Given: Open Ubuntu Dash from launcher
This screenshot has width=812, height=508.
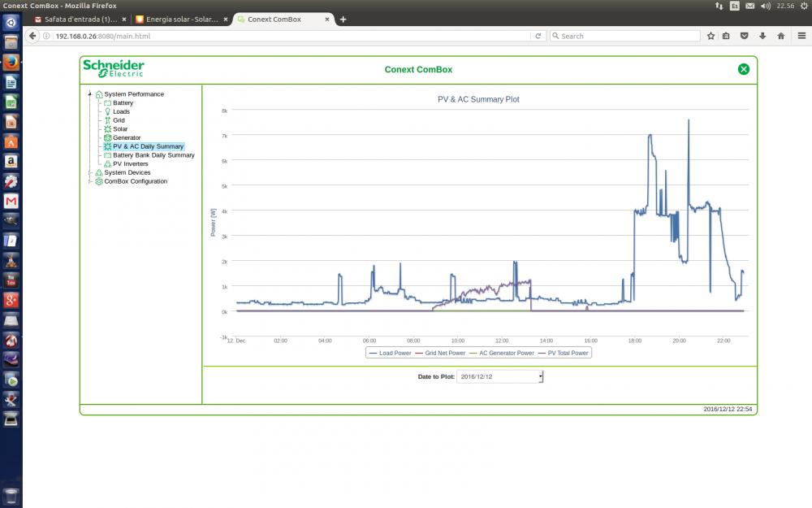Looking at the screenshot, I should pyautogui.click(x=11, y=22).
